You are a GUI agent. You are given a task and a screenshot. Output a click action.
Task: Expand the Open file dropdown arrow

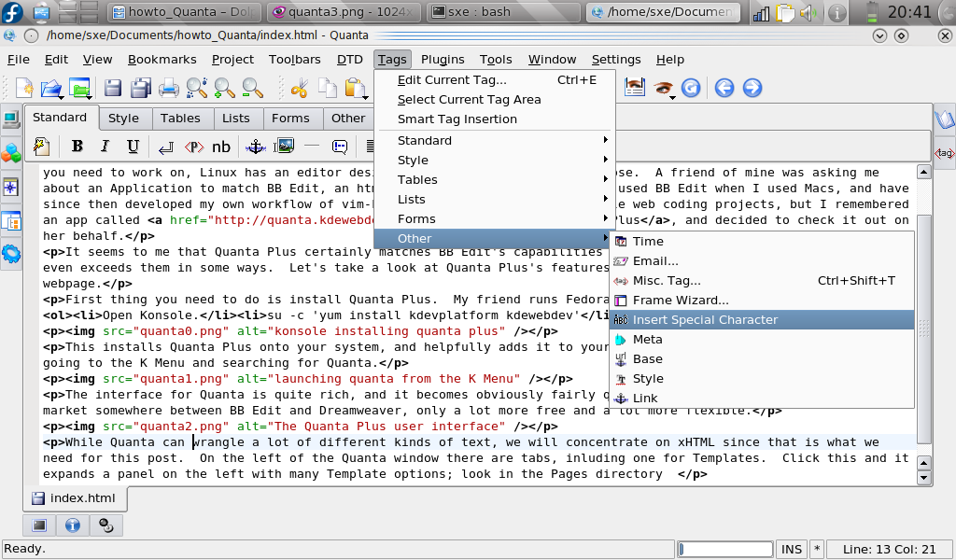tap(61, 97)
